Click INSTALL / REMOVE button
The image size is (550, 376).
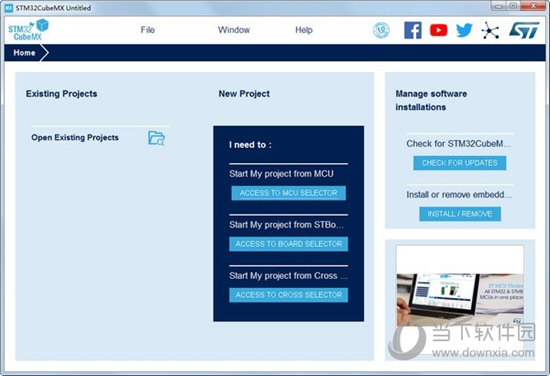coord(460,214)
